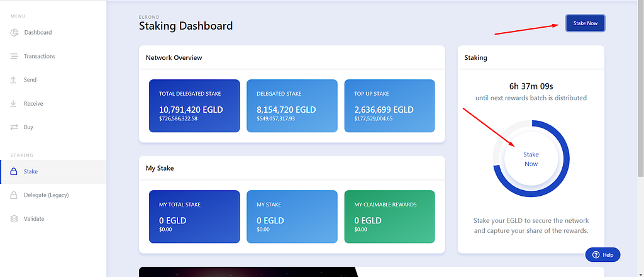The image size is (644, 277).
Task: Open the Help chat button
Action: [x=602, y=255]
